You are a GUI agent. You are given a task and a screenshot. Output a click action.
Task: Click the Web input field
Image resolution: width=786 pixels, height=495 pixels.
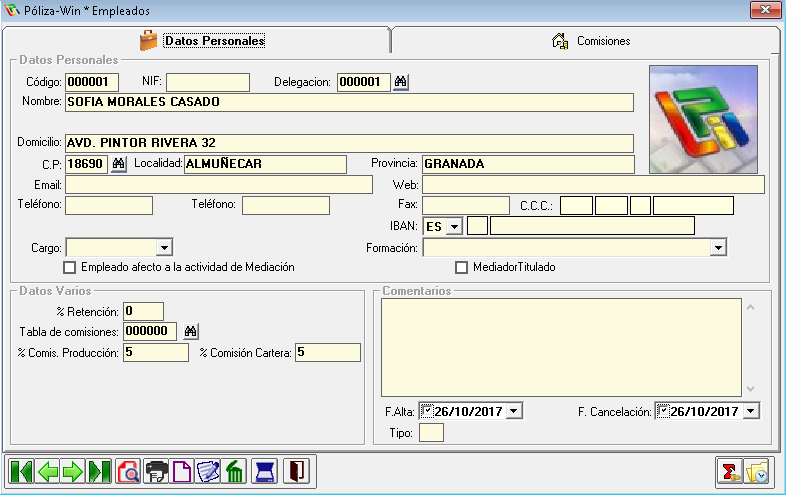pyautogui.click(x=594, y=185)
